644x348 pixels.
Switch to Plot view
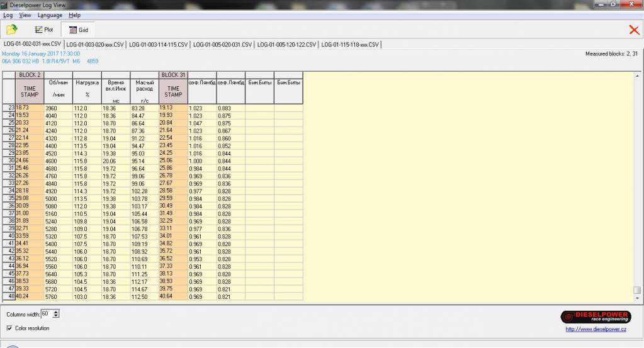point(44,30)
